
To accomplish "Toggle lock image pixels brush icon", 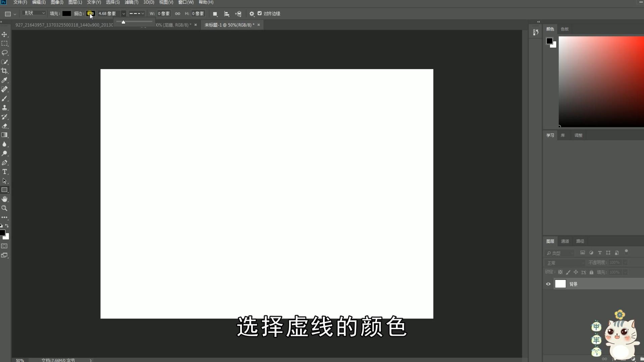I will pyautogui.click(x=568, y=272).
